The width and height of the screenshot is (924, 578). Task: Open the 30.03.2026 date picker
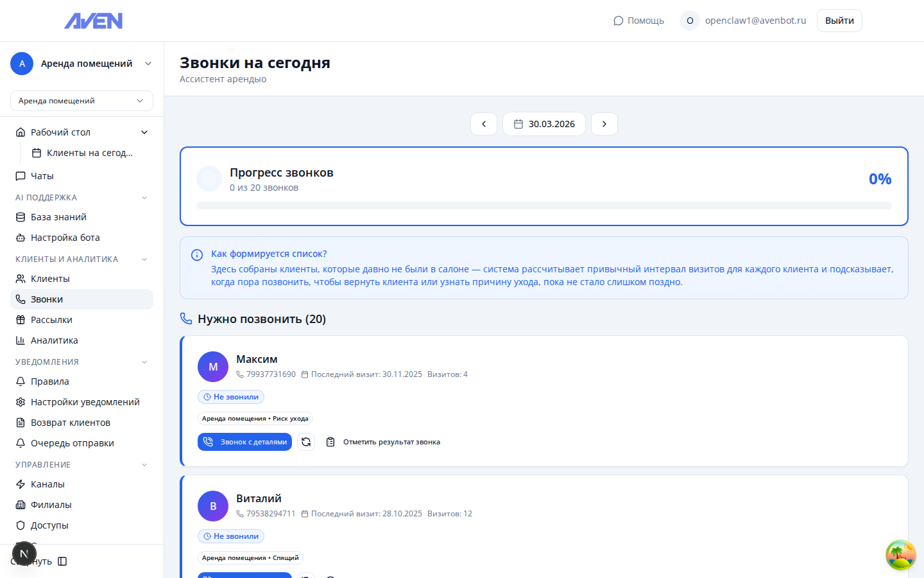click(543, 123)
